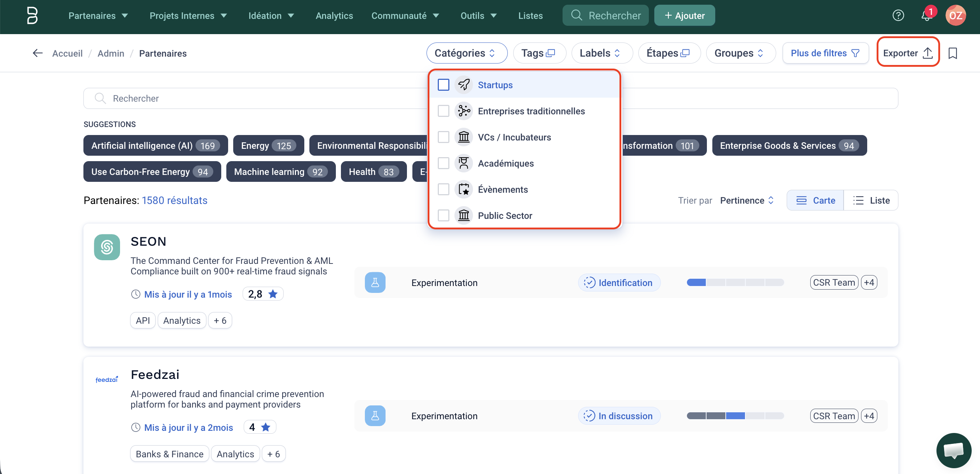
Task: Collapse the Catégories filter dropdown
Action: (x=467, y=53)
